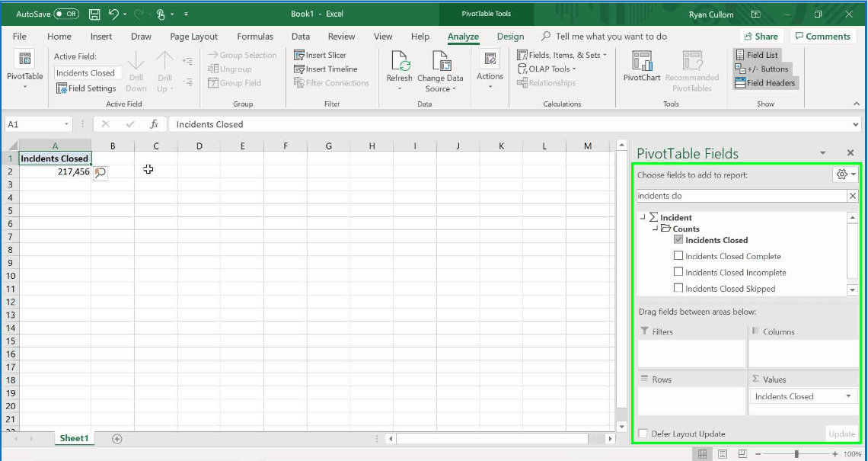868x461 pixels.
Task: Click the Touch/Mouse mode icon
Action: [161, 14]
